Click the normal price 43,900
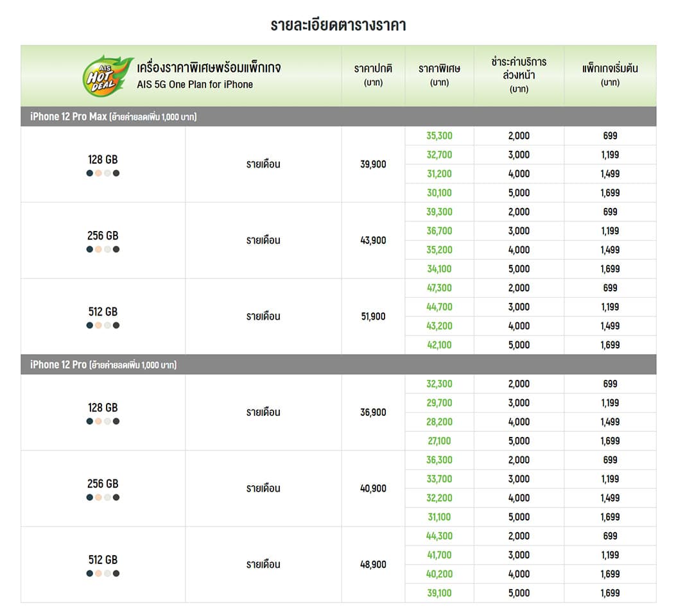676x616 pixels. [x=374, y=241]
